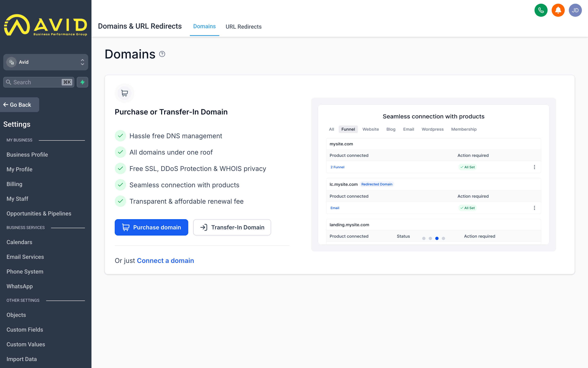
Task: Switch to the Domains tab
Action: (x=204, y=26)
